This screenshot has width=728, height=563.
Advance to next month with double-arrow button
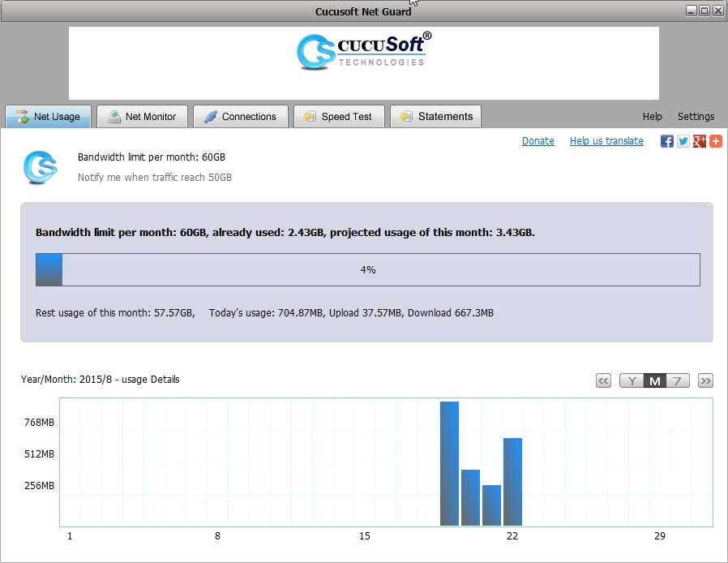click(x=704, y=380)
